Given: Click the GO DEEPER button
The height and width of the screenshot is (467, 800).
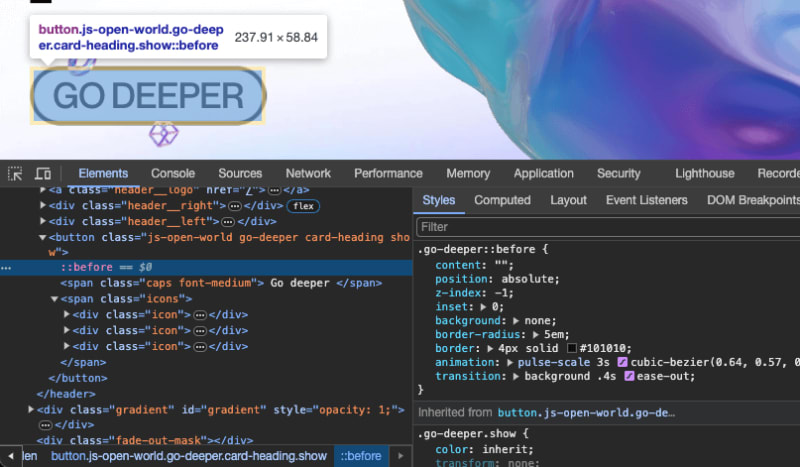Looking at the screenshot, I should pyautogui.click(x=148, y=97).
